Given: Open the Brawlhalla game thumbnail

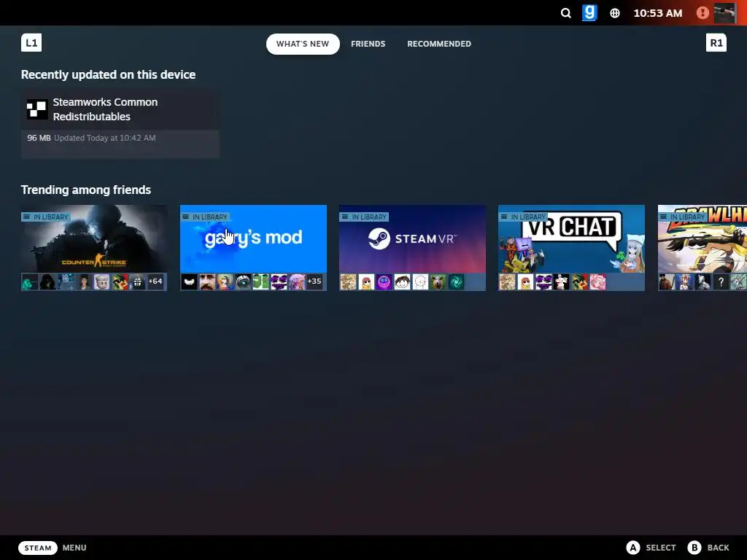Looking at the screenshot, I should tap(703, 238).
